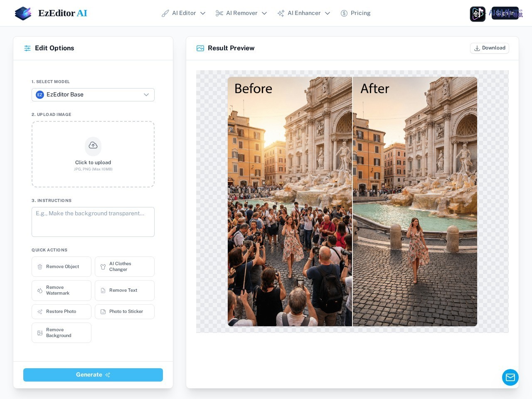
Task: Expand the AI Editor chevron arrow
Action: (203, 13)
